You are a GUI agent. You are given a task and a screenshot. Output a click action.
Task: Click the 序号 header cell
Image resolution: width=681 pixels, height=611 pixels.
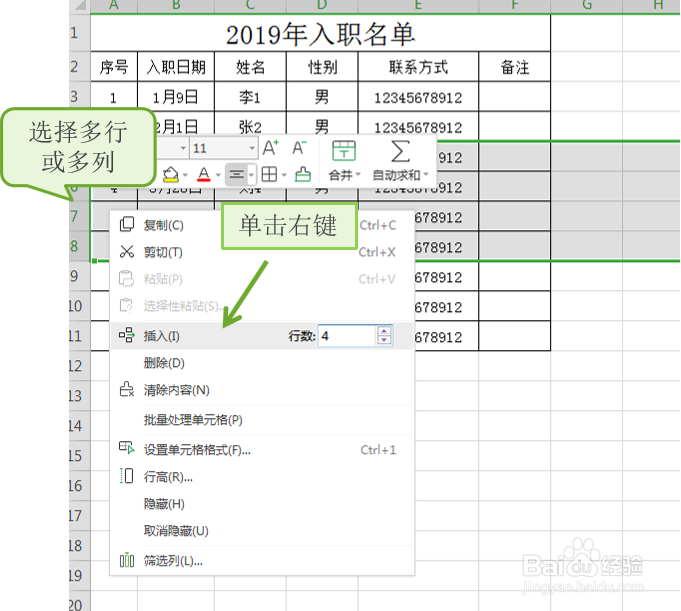pyautogui.click(x=114, y=66)
